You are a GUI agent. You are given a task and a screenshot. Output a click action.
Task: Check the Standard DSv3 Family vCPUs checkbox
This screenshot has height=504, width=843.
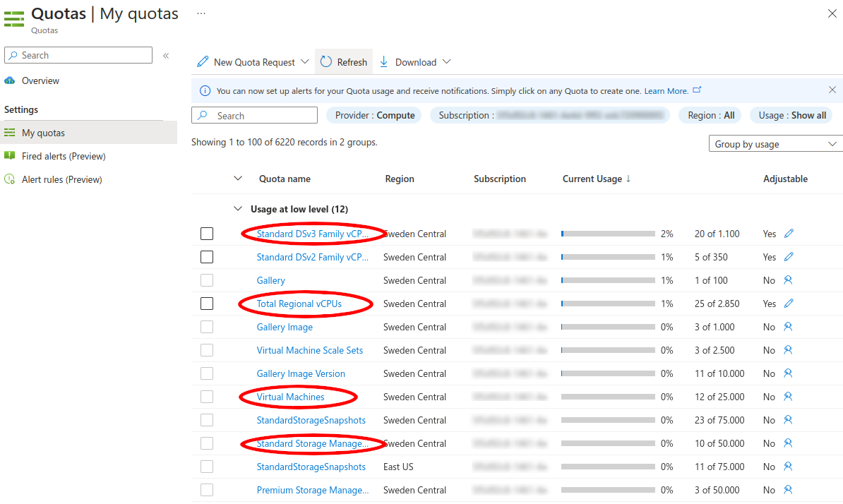(x=207, y=234)
